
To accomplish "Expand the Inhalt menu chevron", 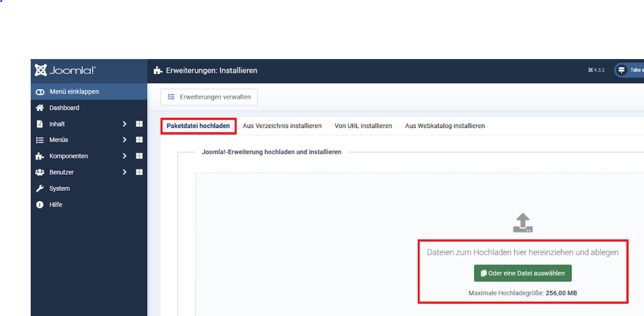I will (125, 124).
